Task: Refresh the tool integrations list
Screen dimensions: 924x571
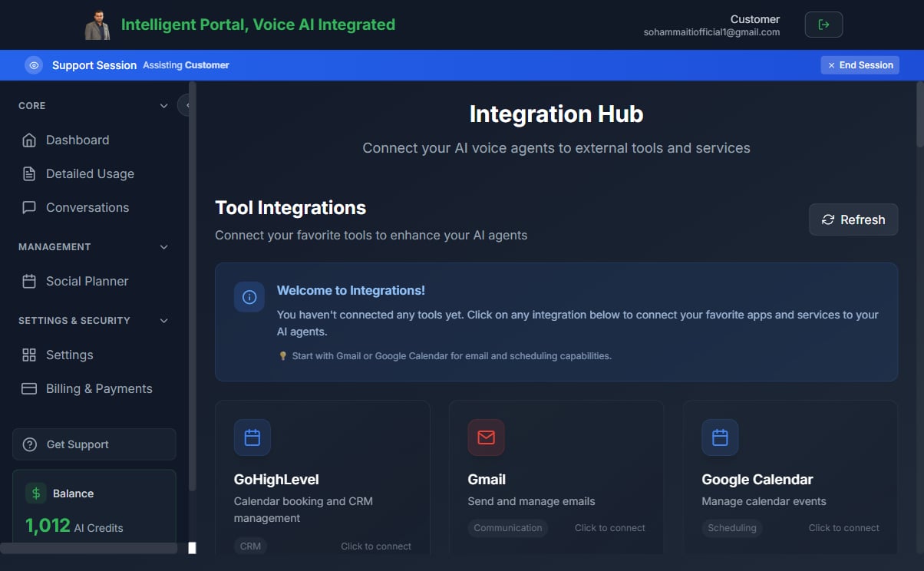Action: 853,219
